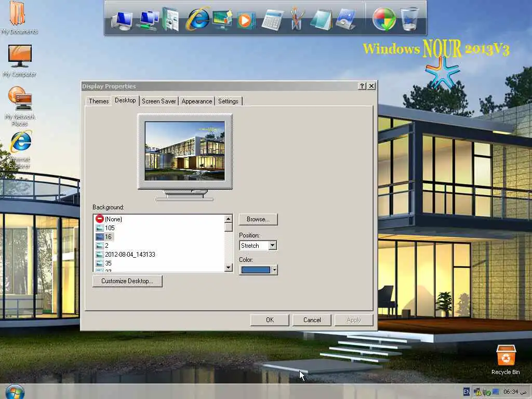Open the My Computer desktop icon
The image size is (532, 399).
(x=19, y=61)
